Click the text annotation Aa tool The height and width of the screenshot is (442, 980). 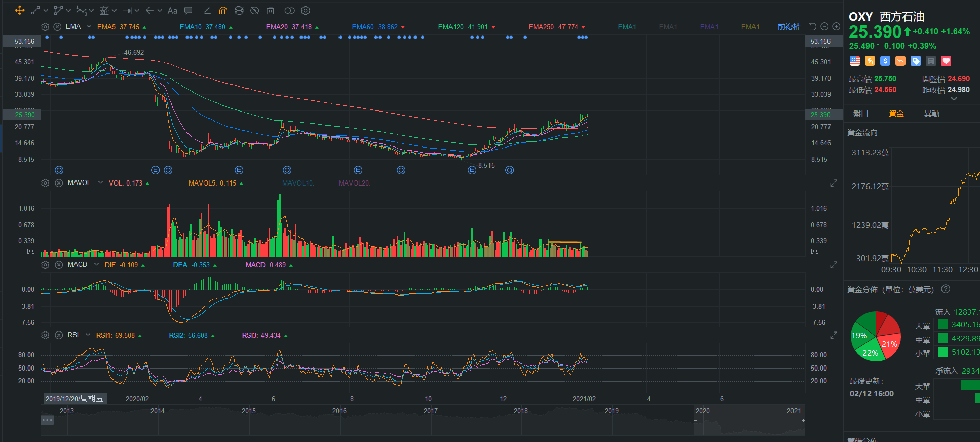click(x=172, y=11)
